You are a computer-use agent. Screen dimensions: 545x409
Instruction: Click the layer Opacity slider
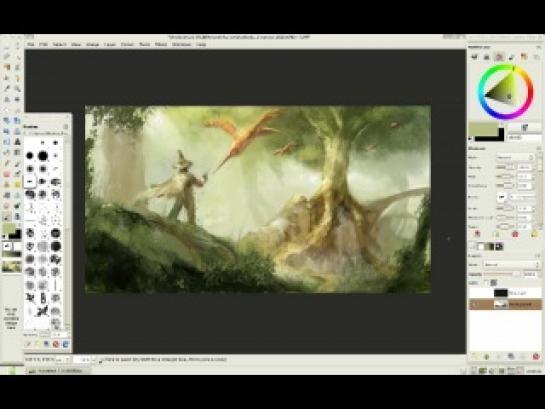502,274
